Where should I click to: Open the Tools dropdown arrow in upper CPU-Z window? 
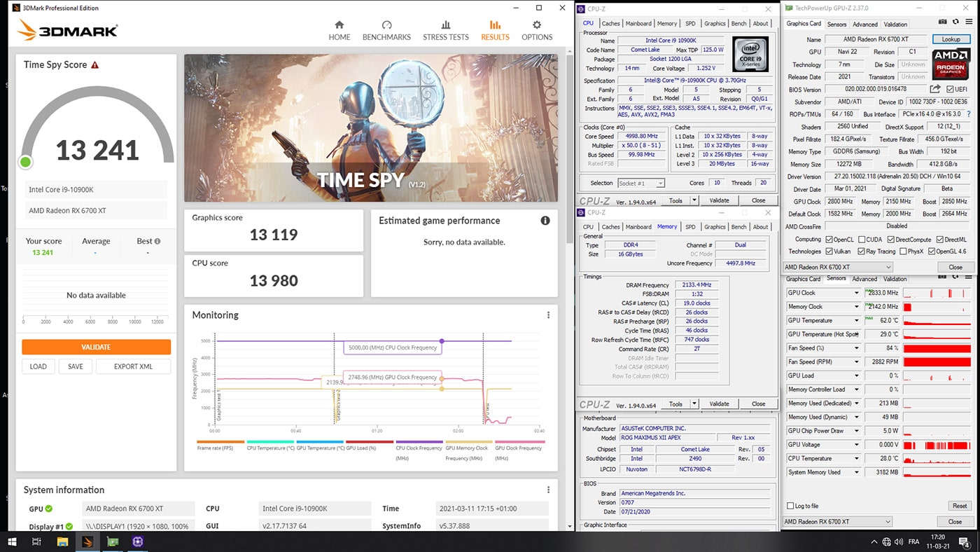(x=694, y=200)
